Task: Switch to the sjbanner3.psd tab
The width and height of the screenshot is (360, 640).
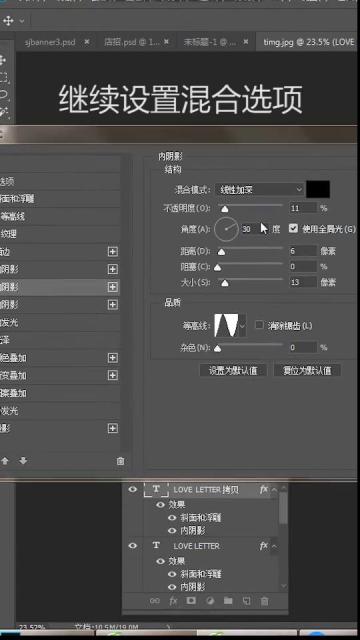Action: 50,42
